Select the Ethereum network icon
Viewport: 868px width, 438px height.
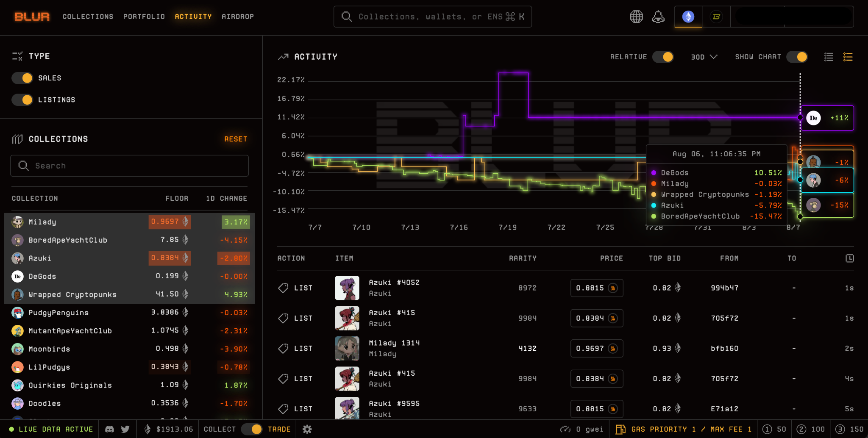pyautogui.click(x=688, y=17)
